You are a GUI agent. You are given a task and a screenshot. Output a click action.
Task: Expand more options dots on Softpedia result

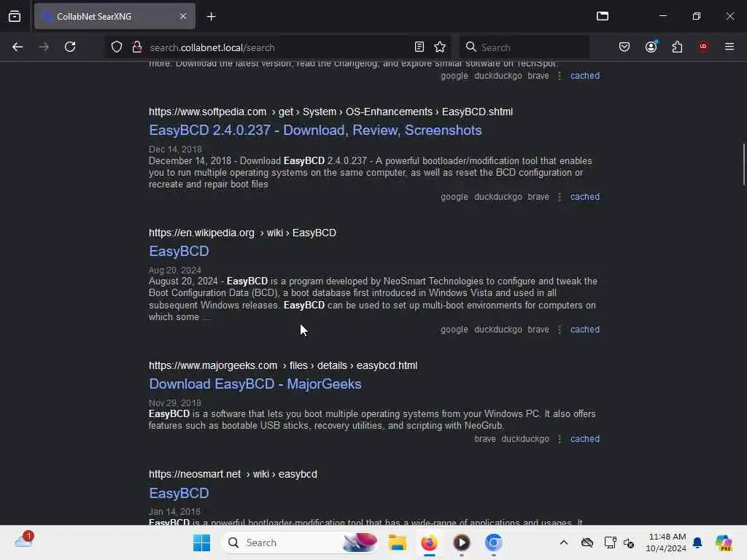(x=560, y=197)
